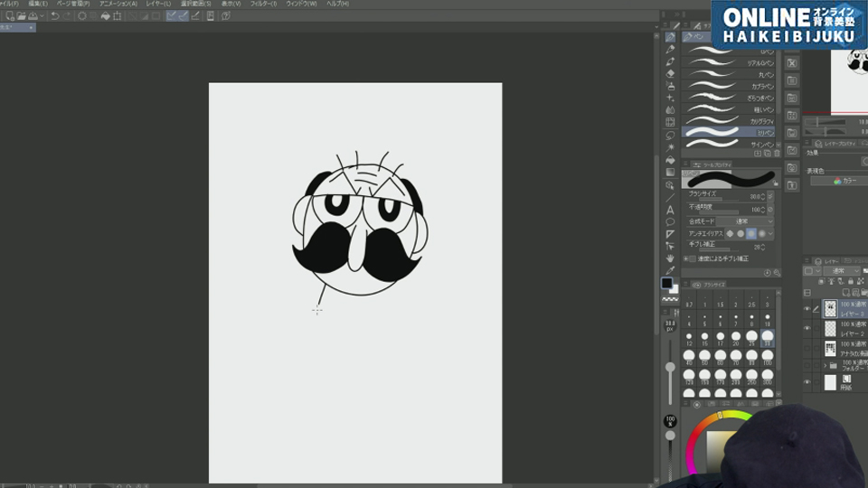This screenshot has height=488, width=868.
Task: Open the ヘルプ(H) menu
Action: pos(337,4)
